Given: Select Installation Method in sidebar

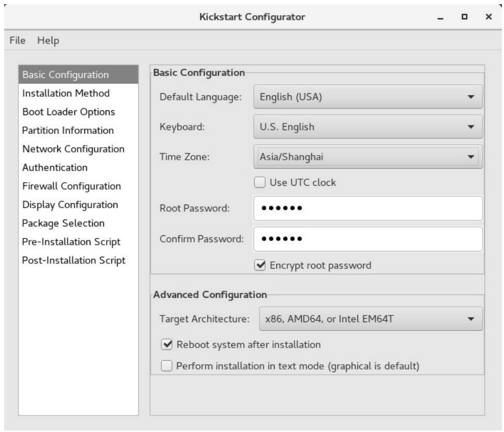Looking at the screenshot, I should coord(66,94).
